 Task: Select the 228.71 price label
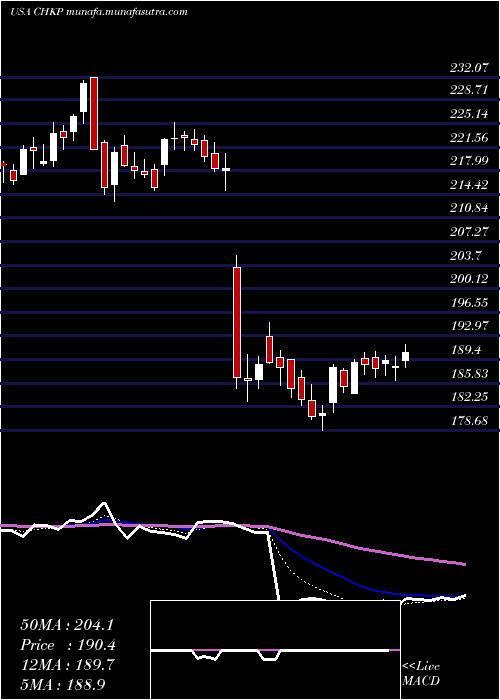[x=469, y=91]
